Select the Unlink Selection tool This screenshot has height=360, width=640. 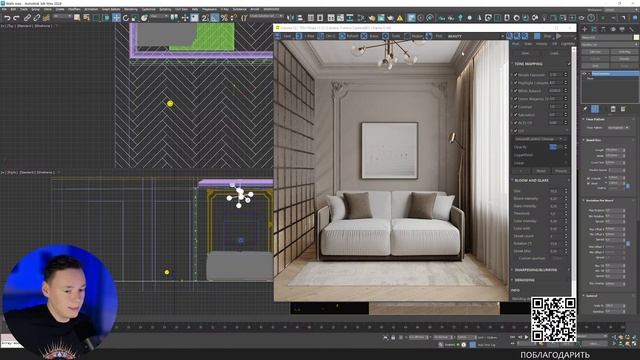37,18
